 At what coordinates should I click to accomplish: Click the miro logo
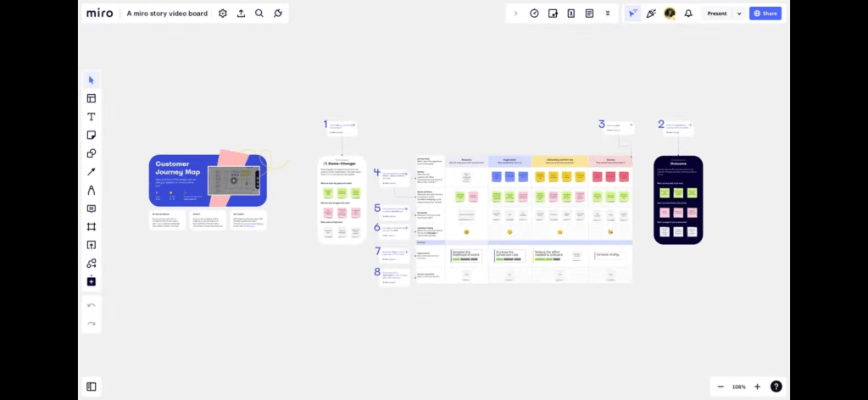coord(100,14)
